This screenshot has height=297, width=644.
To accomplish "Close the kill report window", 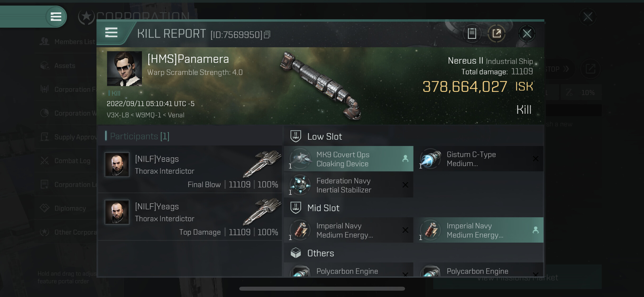I will coord(527,34).
